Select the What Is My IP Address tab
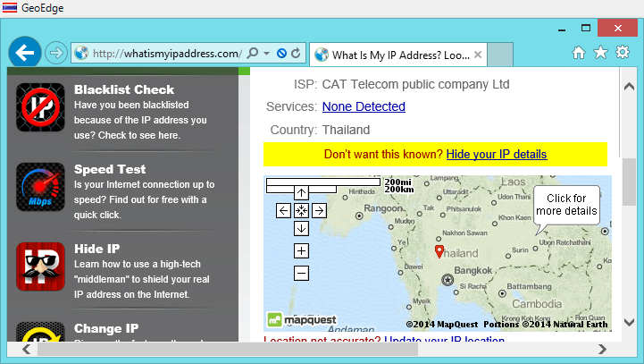644x364 pixels. tap(398, 55)
